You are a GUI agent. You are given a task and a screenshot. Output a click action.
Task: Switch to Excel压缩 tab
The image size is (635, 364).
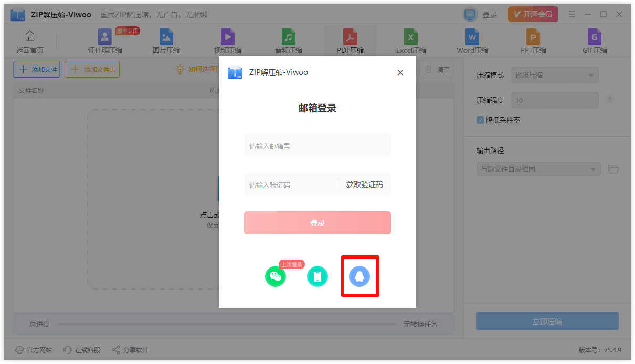click(411, 42)
